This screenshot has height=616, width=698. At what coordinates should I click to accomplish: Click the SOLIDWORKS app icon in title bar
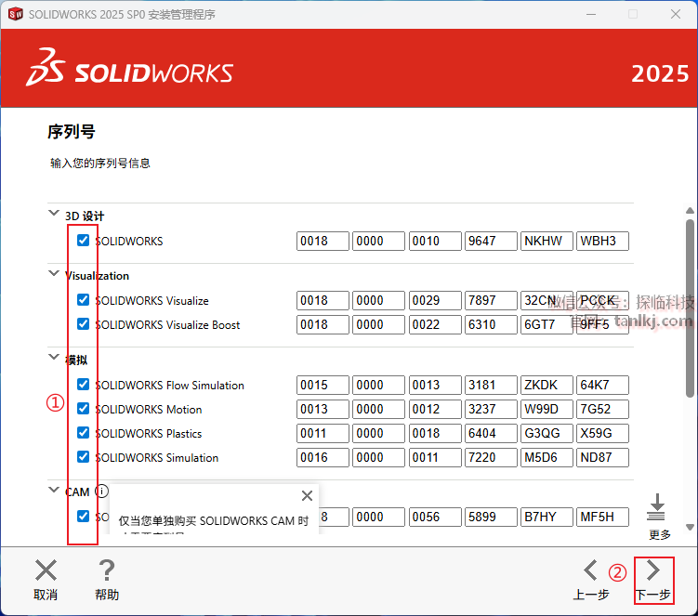pos(15,14)
